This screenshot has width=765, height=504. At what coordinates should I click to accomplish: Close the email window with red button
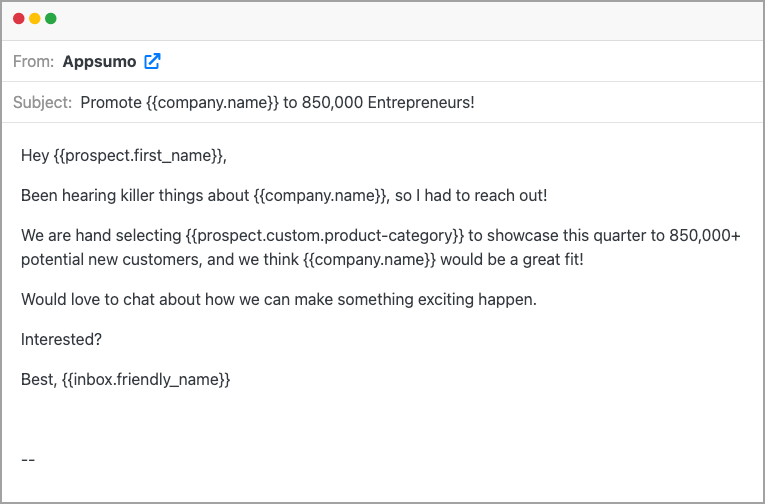19,18
